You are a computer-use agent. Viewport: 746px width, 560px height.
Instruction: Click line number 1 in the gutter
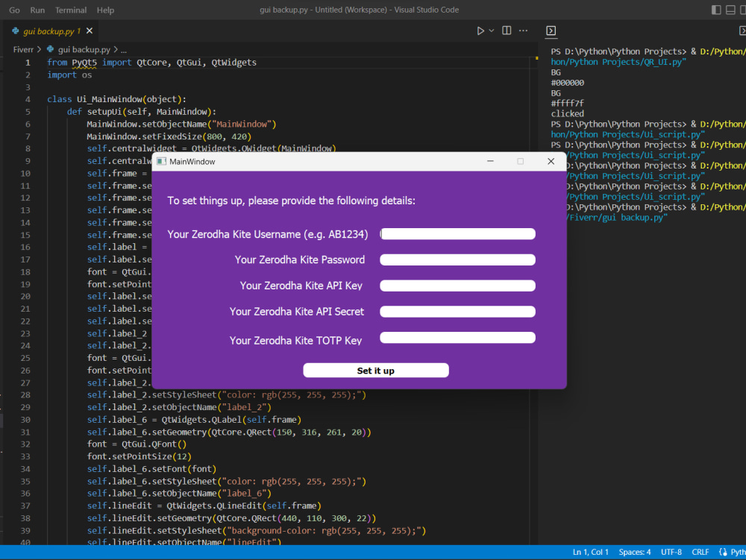[28, 63]
